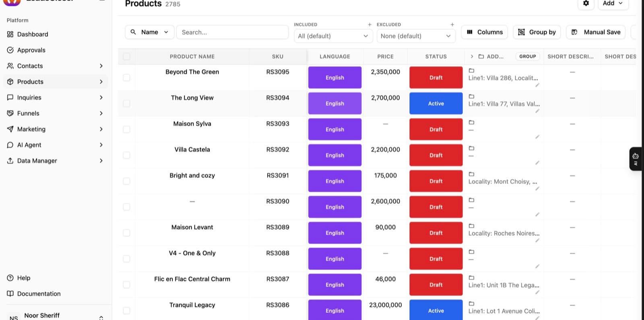
Task: Click the Documentation book icon
Action: (x=10, y=294)
